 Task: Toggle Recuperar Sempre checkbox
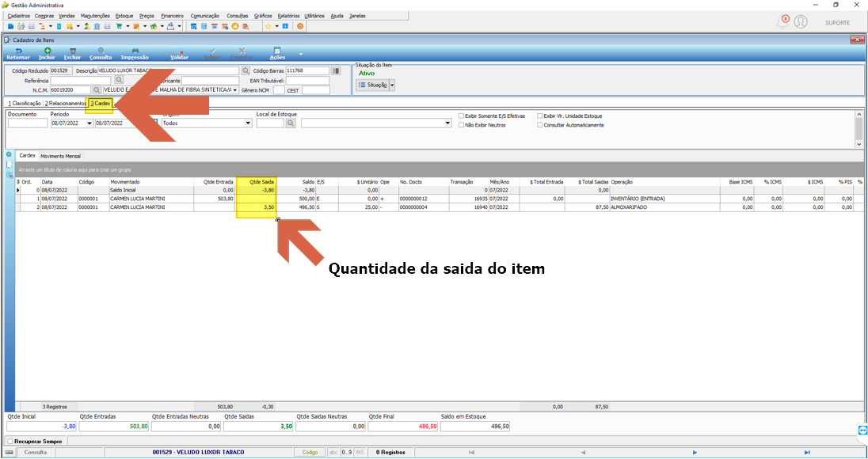10,442
